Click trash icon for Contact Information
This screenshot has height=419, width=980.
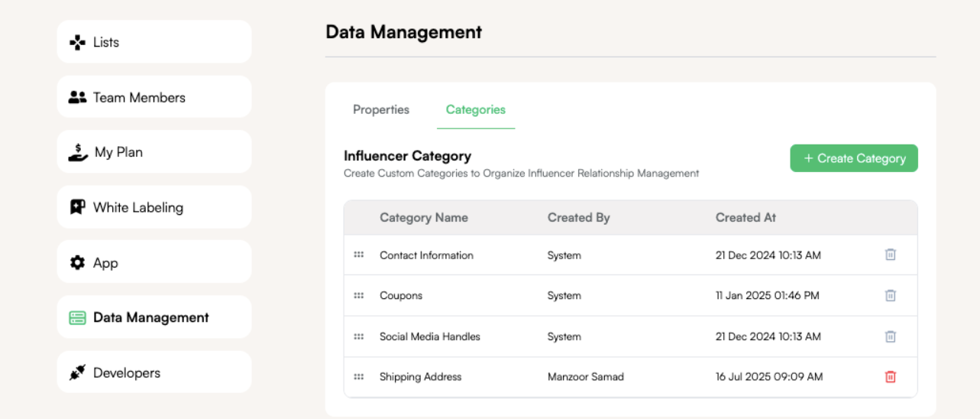point(890,255)
